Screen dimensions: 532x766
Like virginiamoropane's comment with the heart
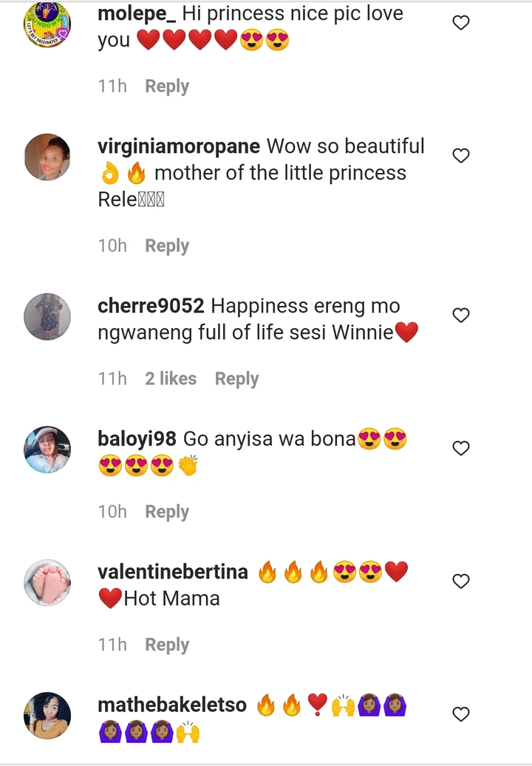[x=460, y=155]
